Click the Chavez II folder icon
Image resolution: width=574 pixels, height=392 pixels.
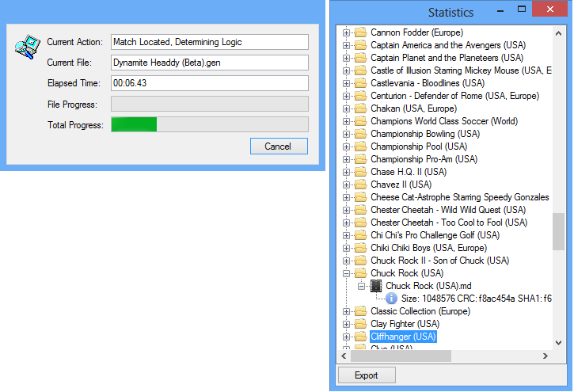[360, 185]
